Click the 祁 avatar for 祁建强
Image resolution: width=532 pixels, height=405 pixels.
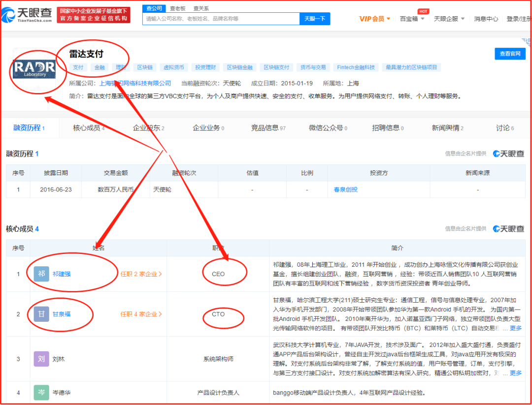[41, 274]
